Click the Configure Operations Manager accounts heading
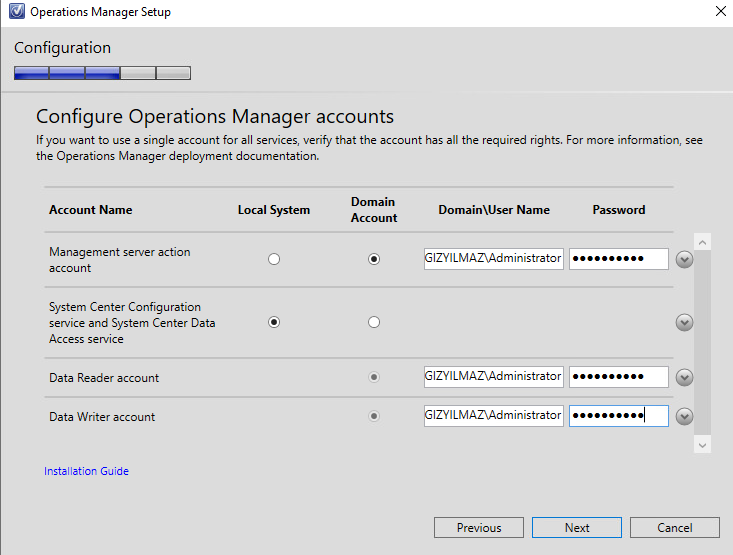 click(215, 116)
